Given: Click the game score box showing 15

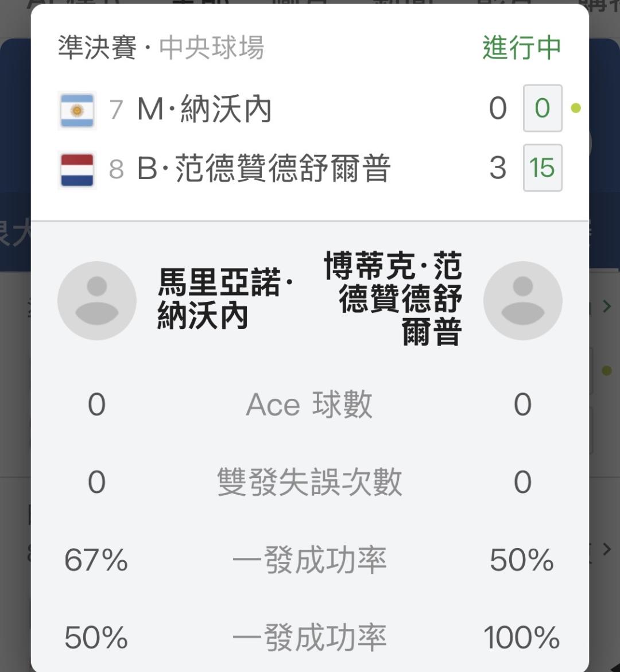Looking at the screenshot, I should (542, 168).
